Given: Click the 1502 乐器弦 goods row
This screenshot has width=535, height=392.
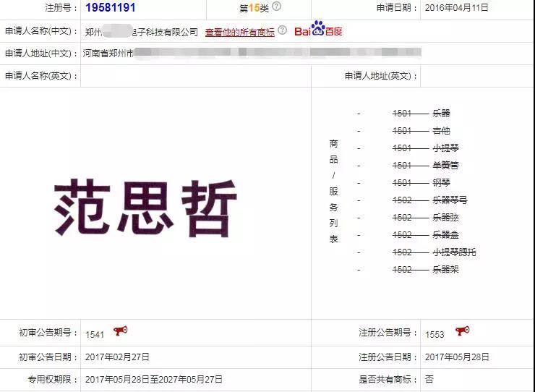Looking at the screenshot, I should pos(426,218).
